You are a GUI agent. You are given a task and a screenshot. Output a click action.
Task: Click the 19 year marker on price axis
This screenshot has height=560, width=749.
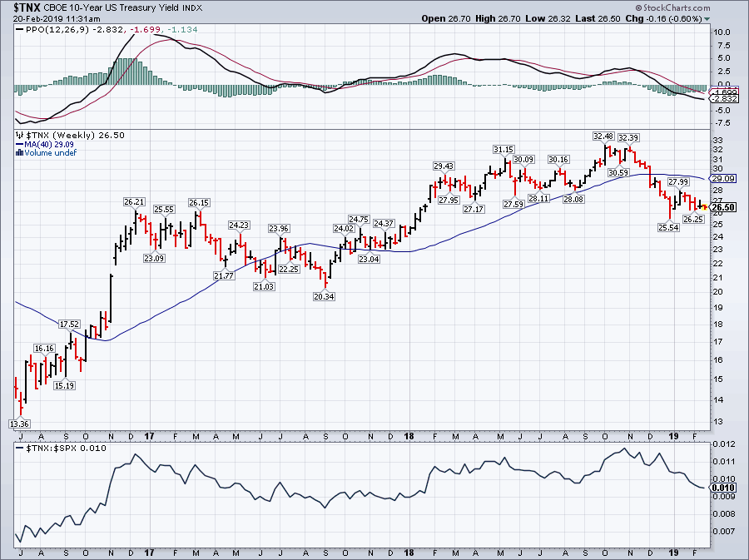[x=673, y=435]
